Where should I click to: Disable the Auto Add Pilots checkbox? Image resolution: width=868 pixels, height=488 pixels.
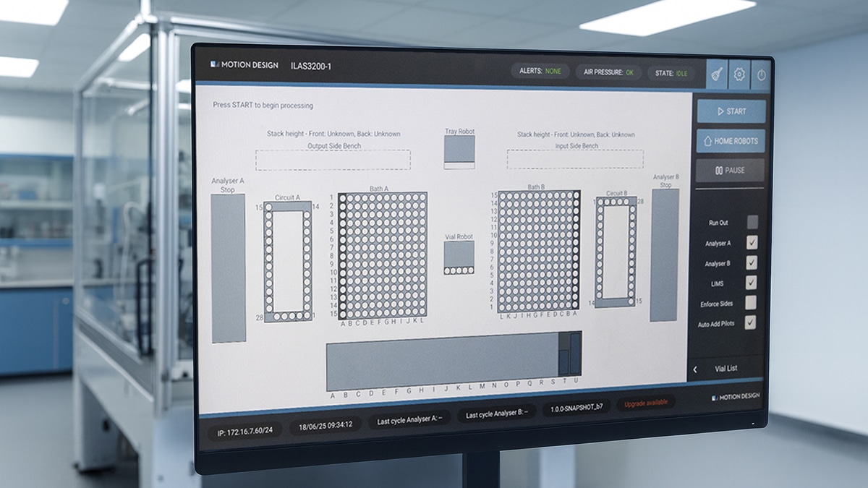(x=751, y=322)
